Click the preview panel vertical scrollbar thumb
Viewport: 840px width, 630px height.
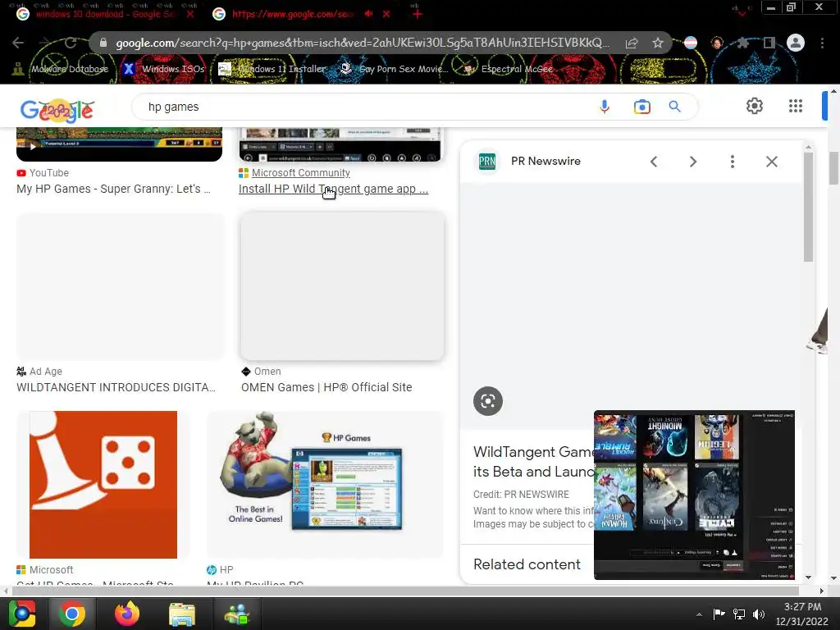click(808, 208)
